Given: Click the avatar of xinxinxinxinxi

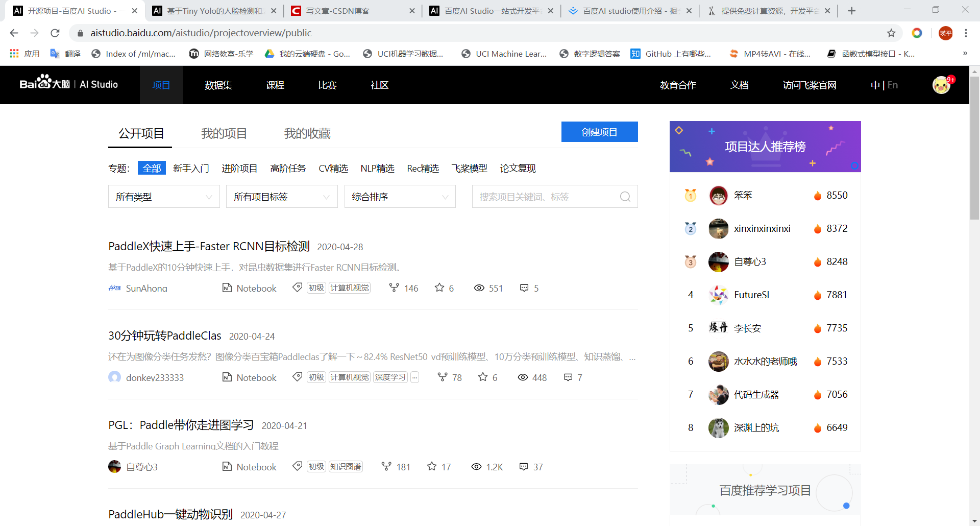Looking at the screenshot, I should click(x=719, y=229).
